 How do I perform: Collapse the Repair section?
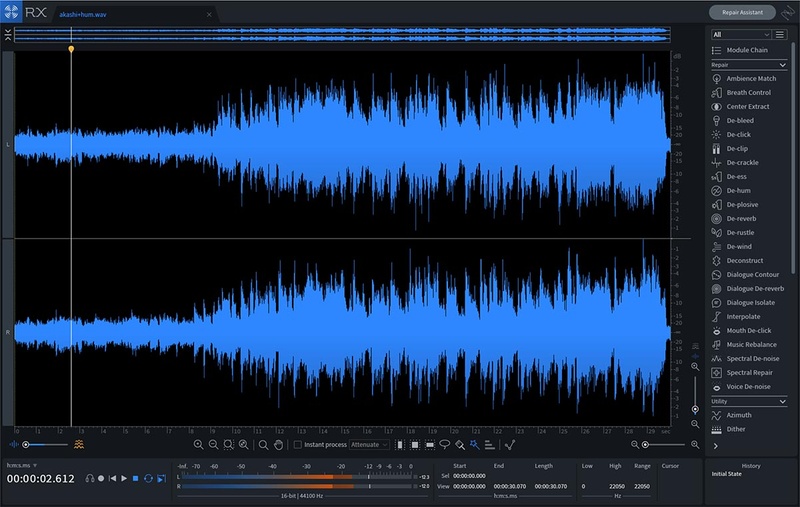click(782, 64)
